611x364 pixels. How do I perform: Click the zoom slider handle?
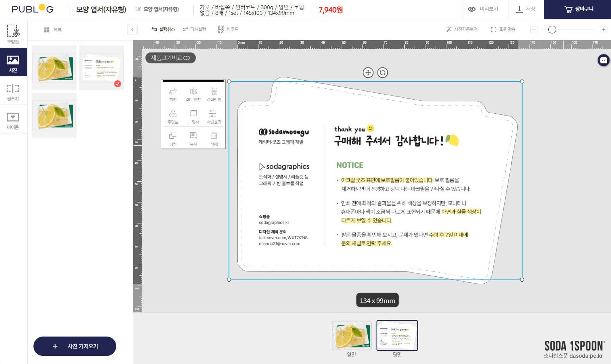tap(552, 30)
